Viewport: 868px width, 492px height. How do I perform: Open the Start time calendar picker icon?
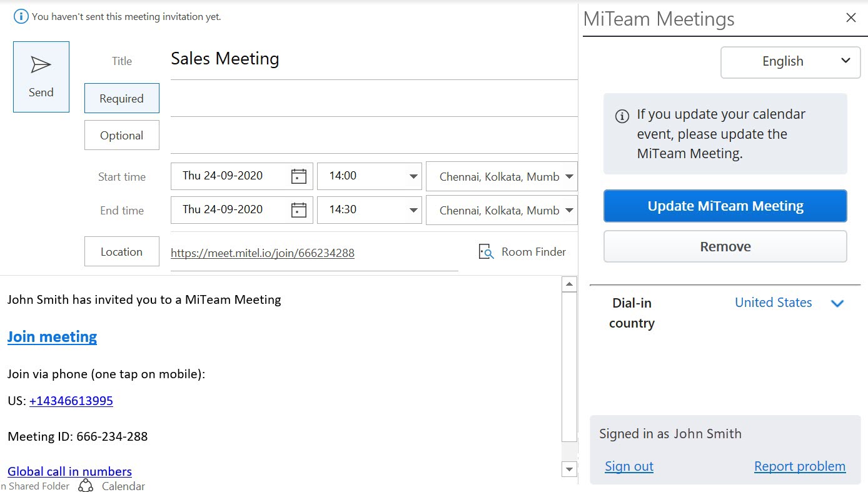pyautogui.click(x=299, y=176)
